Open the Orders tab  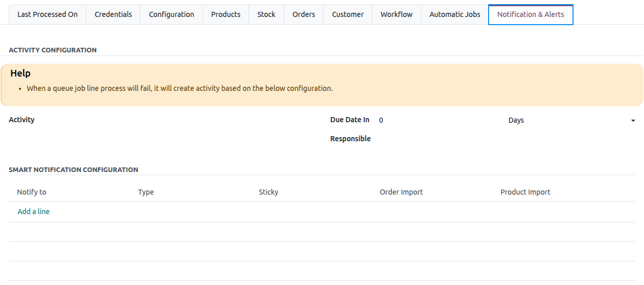pyautogui.click(x=303, y=14)
